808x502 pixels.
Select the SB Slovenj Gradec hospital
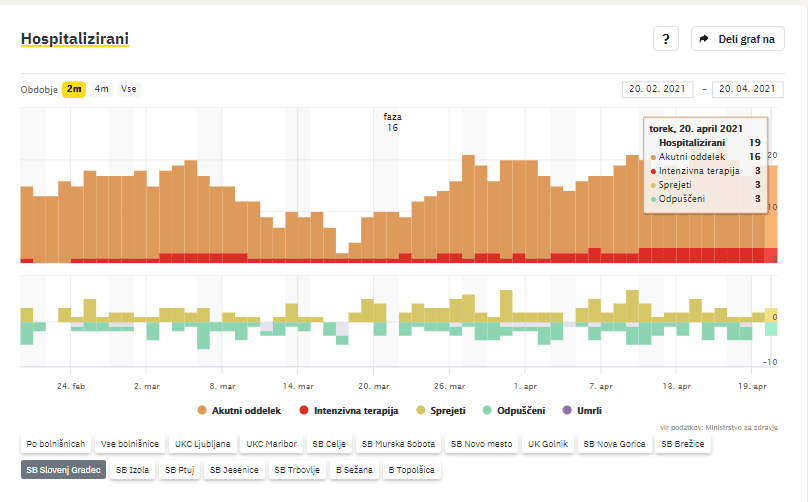[62, 469]
